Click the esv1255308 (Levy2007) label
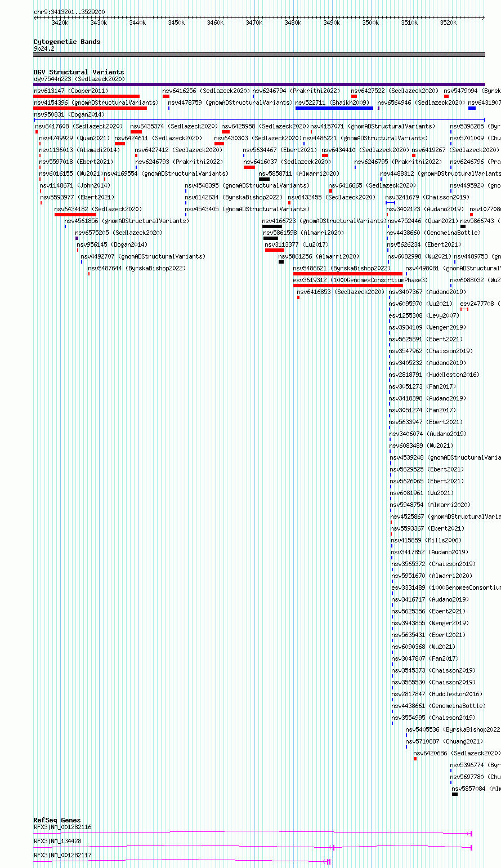Screen dimensions: 501x868 point(424,315)
